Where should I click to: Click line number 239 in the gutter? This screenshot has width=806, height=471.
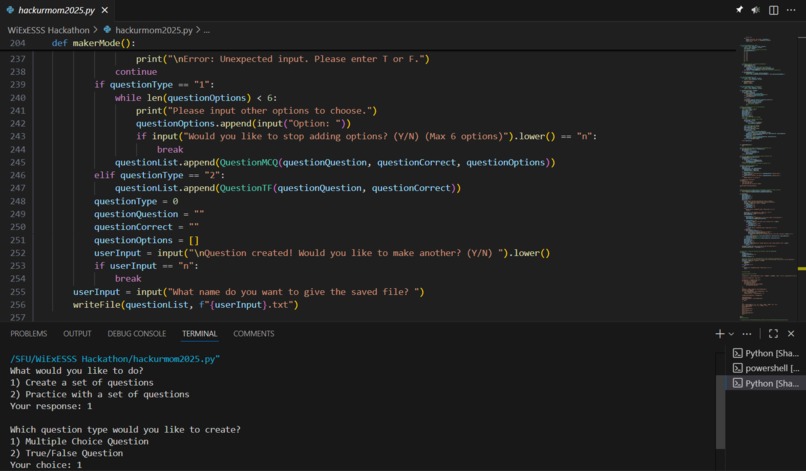click(17, 84)
